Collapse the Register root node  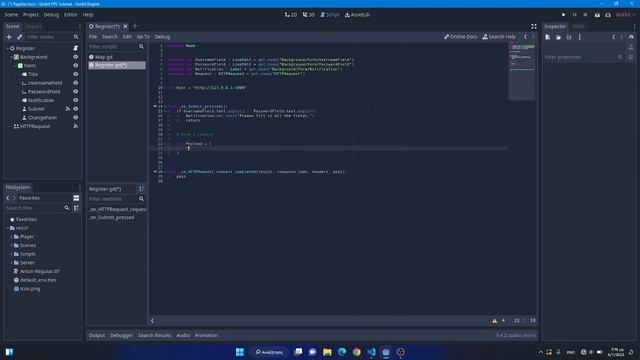[x=7, y=48]
